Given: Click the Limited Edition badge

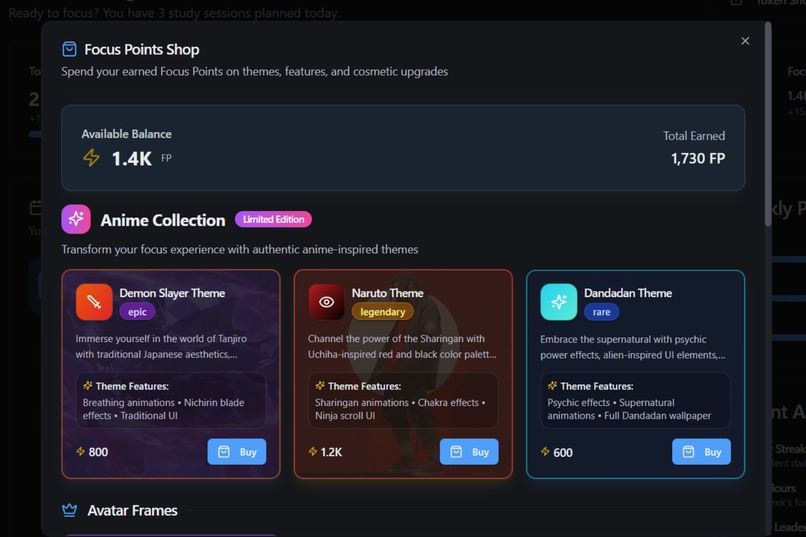Looking at the screenshot, I should (273, 219).
